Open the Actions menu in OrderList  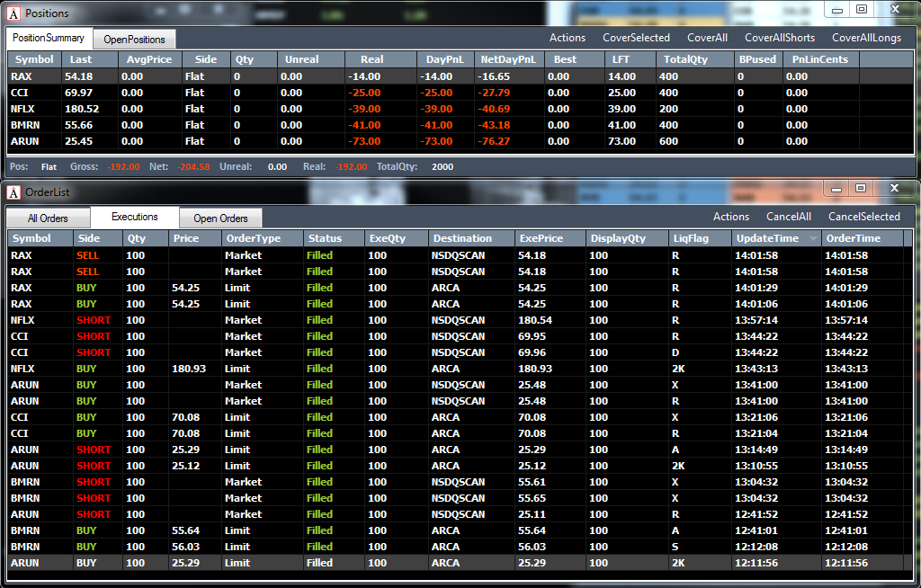(731, 217)
